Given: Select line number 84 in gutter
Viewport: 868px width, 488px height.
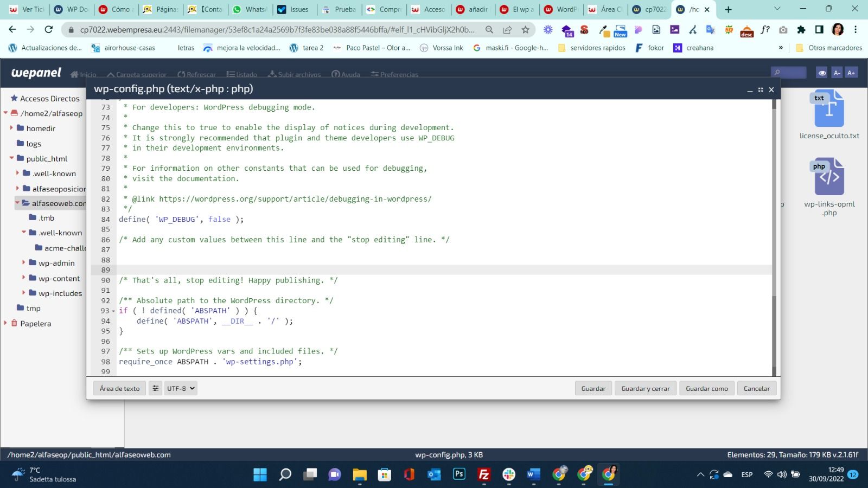Looking at the screenshot, I should (105, 219).
